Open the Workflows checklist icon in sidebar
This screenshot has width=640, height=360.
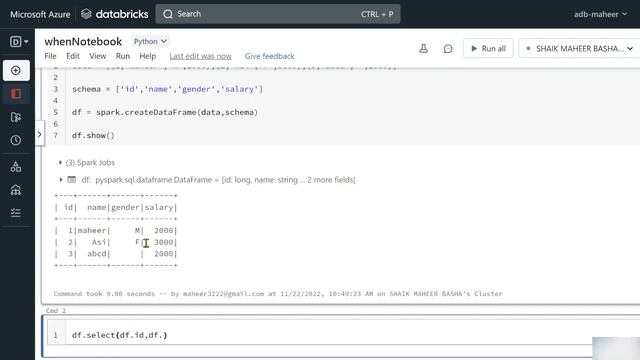pyautogui.click(x=16, y=213)
